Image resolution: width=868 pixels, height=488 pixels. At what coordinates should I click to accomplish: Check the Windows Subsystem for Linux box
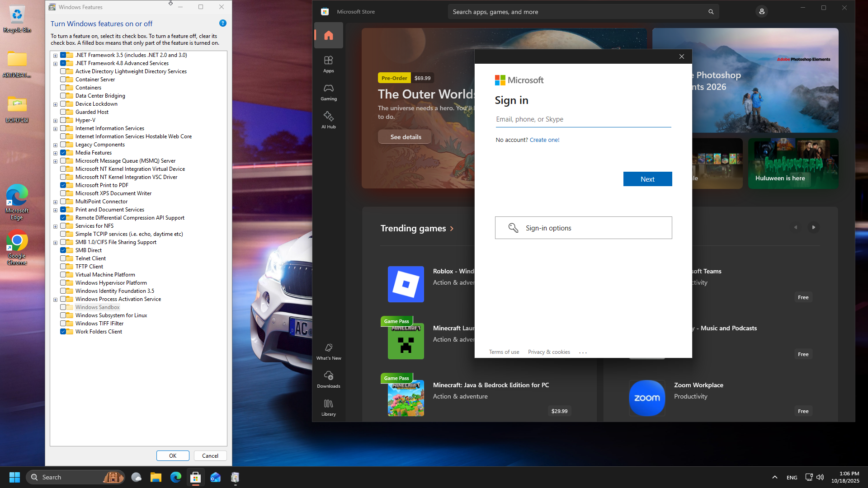point(63,315)
